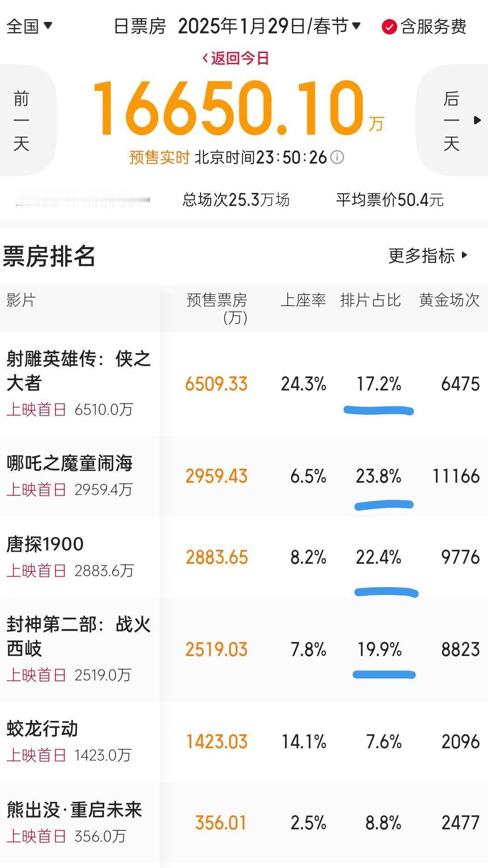Select the 日票房 tab label
The height and width of the screenshot is (868, 488).
click(140, 27)
